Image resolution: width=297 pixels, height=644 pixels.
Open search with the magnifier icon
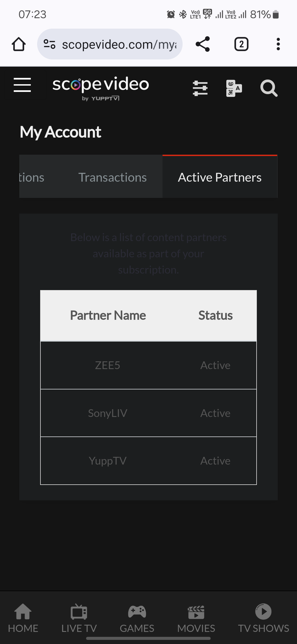tap(269, 88)
